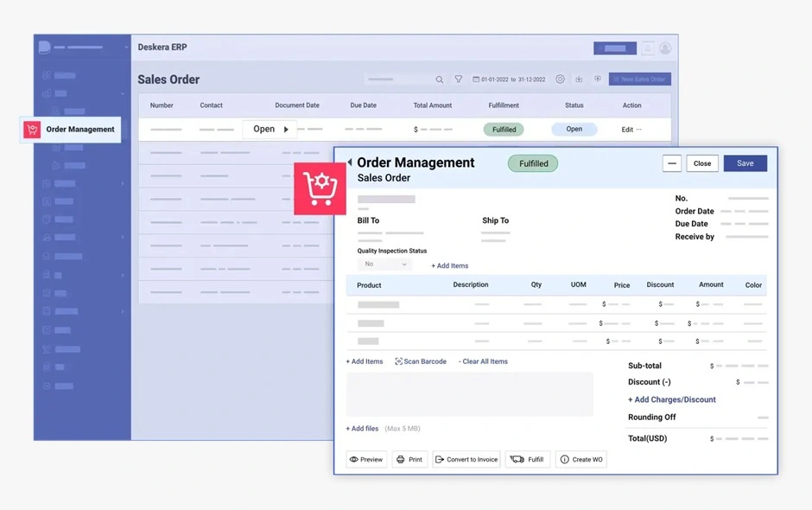The image size is (812, 510).
Task: Open the table settings gear icon
Action: click(x=560, y=80)
